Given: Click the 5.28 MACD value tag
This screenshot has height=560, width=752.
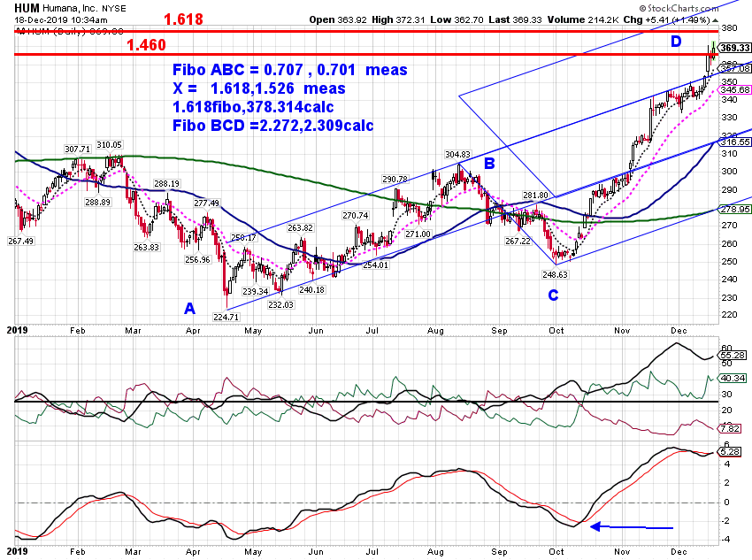Looking at the screenshot, I should [730, 452].
